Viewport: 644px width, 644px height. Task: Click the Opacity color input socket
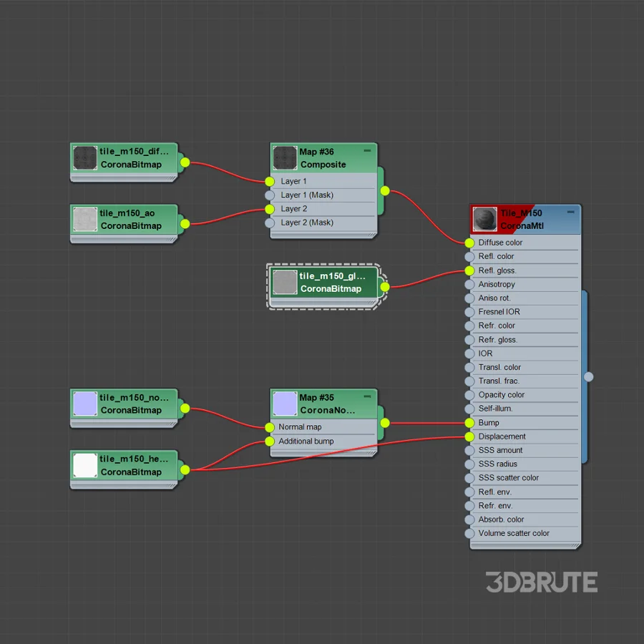tap(469, 395)
